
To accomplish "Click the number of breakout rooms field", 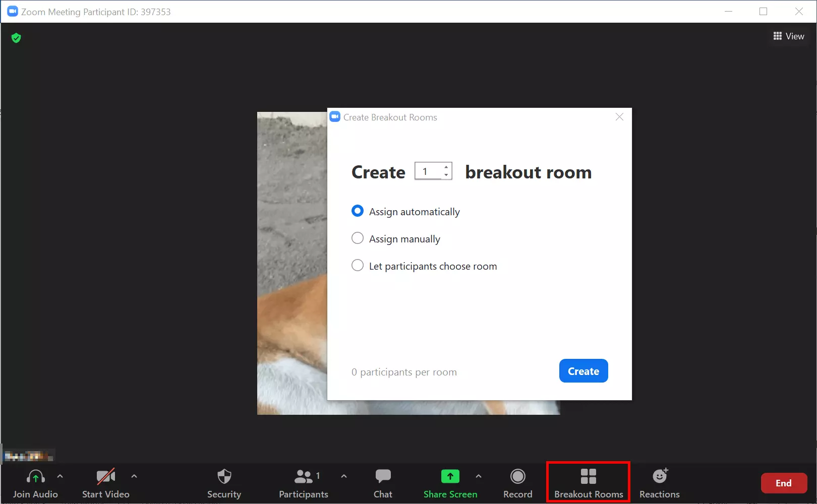I will point(429,171).
